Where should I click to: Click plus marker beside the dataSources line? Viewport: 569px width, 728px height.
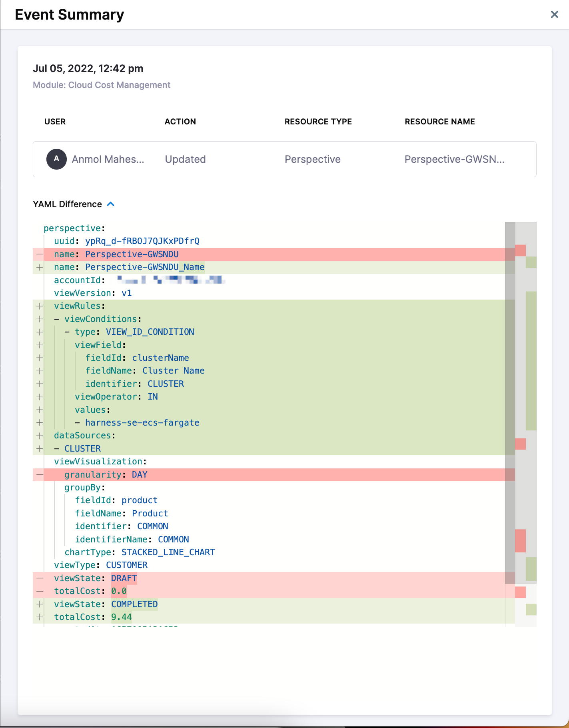(40, 436)
